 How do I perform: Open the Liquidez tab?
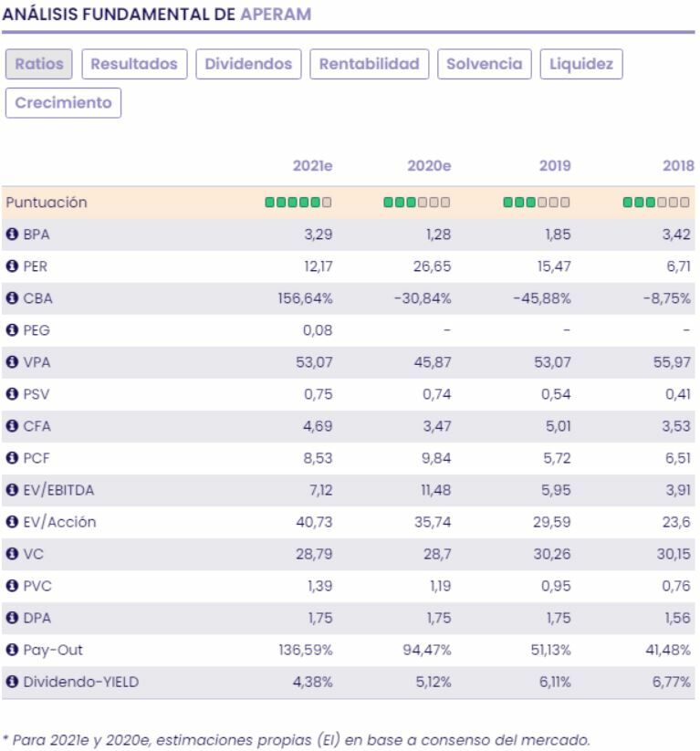click(x=580, y=64)
